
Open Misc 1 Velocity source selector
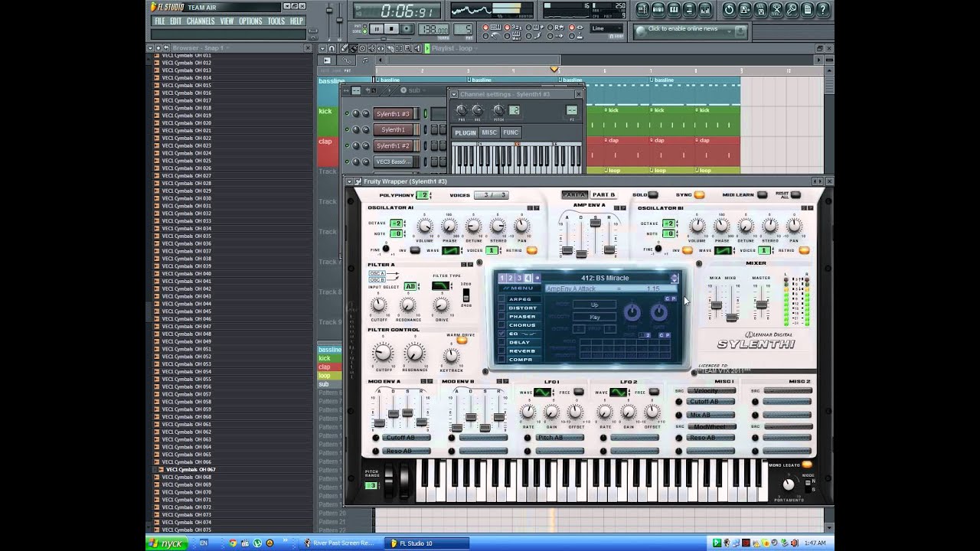tap(711, 391)
